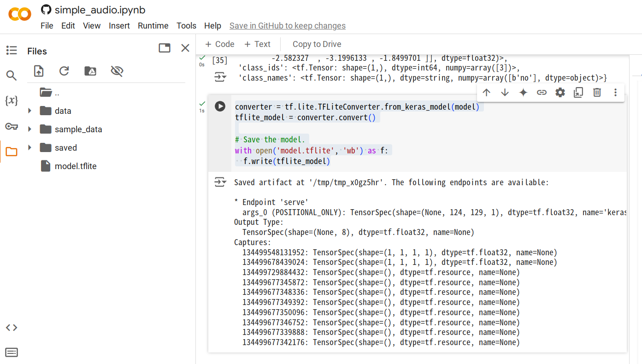Add a new Text cell
This screenshot has width=642, height=364.
pyautogui.click(x=257, y=44)
